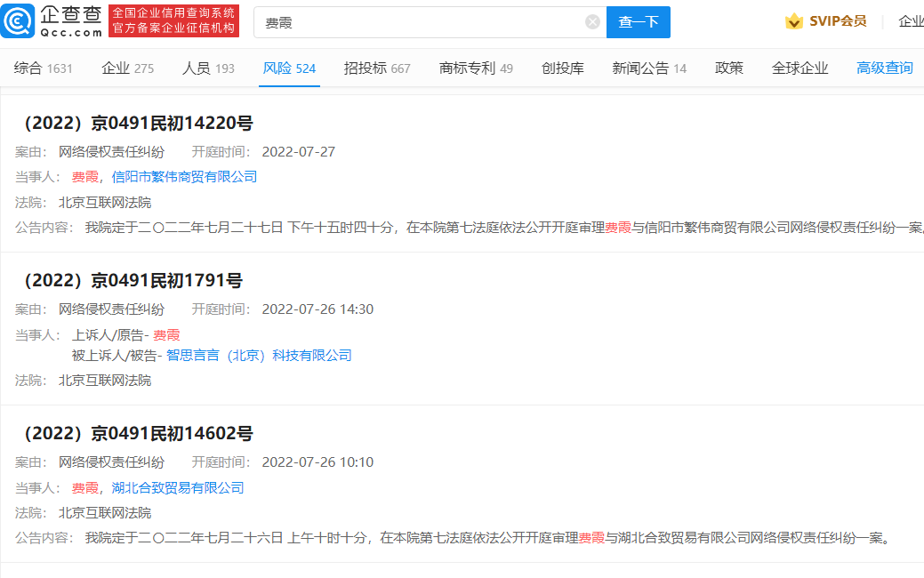The width and height of the screenshot is (924, 578).
Task: Select the 风险 524 tab
Action: [289, 68]
